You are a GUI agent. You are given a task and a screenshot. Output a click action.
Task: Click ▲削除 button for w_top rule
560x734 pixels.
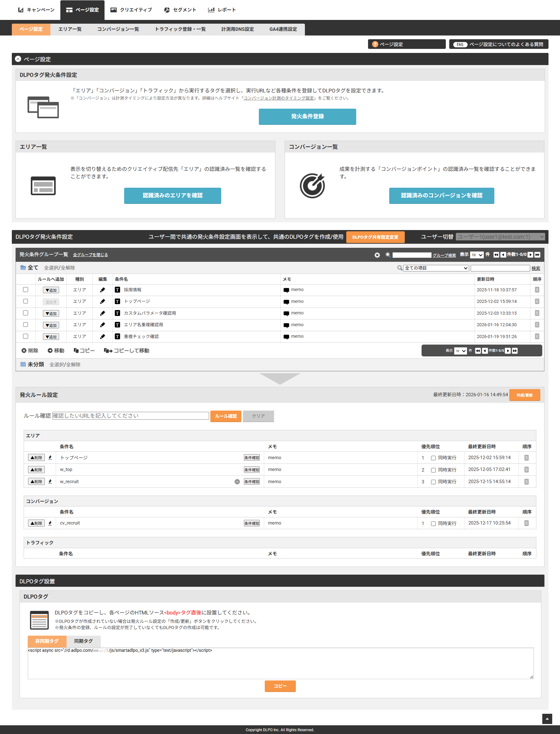coord(36,470)
